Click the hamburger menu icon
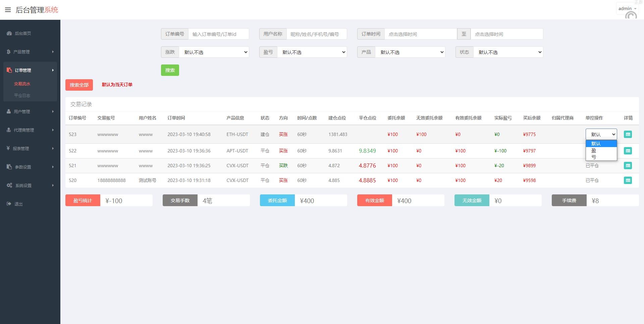Image resolution: width=644 pixels, height=324 pixels. pyautogui.click(x=8, y=10)
